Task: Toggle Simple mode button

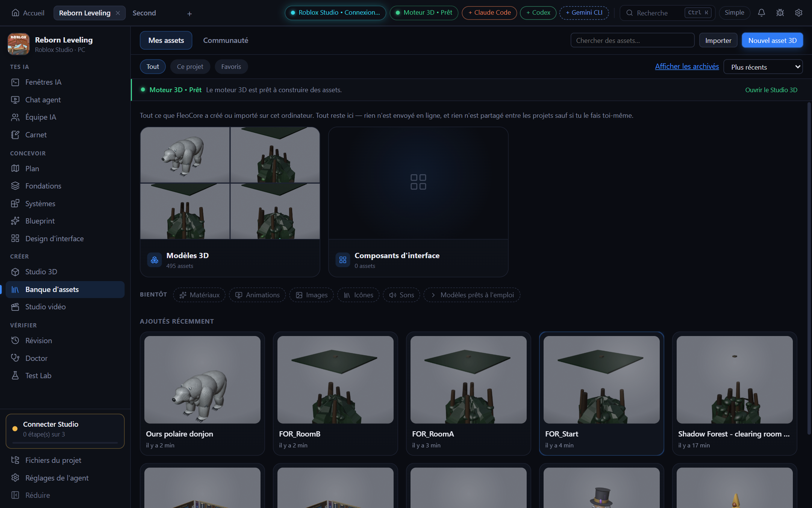Action: point(734,13)
